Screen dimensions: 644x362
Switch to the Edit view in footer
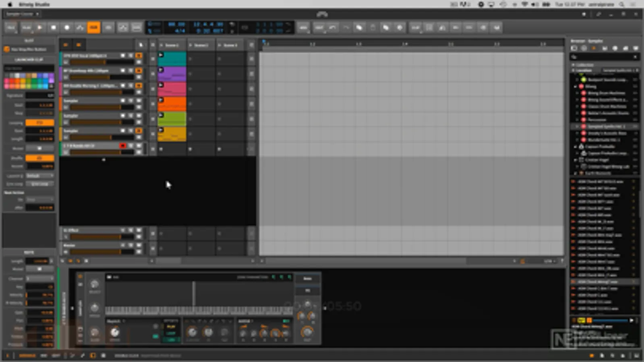click(56, 356)
